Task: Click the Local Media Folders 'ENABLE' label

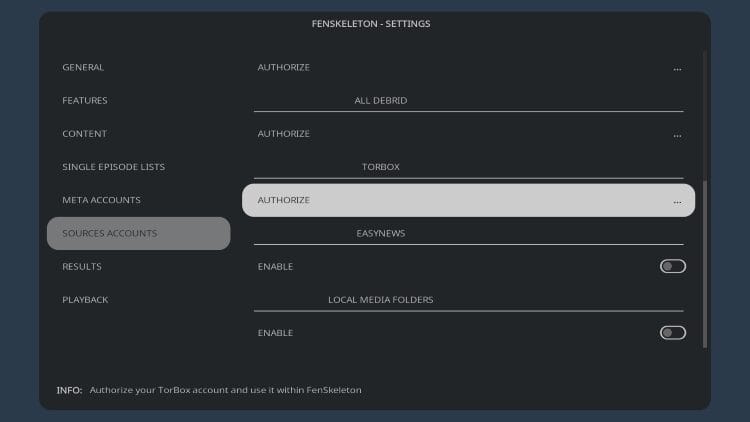Action: coord(276,333)
